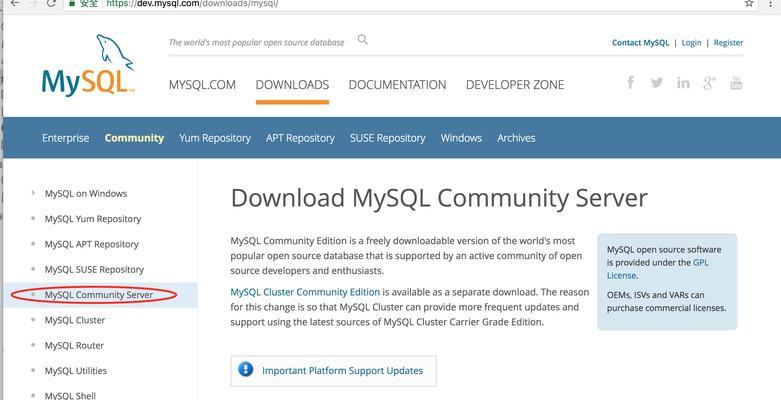
Task: Open MySQL Yum Repository sidebar link
Action: click(x=93, y=219)
